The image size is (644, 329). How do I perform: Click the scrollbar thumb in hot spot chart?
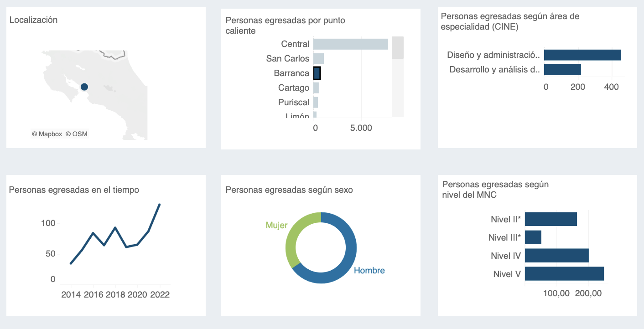point(398,48)
